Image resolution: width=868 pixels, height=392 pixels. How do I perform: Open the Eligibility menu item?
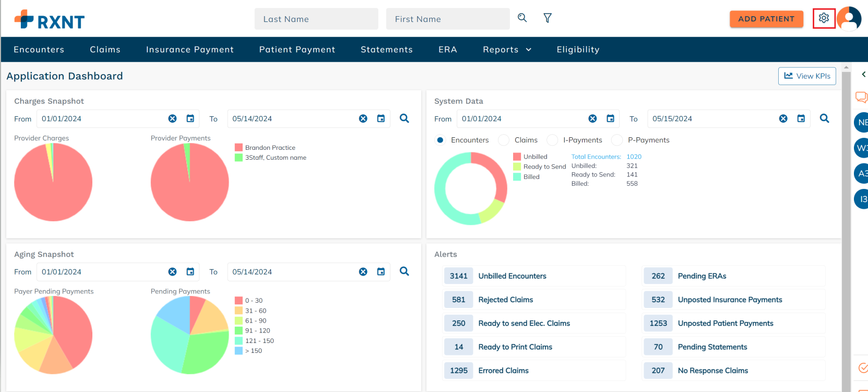(578, 50)
